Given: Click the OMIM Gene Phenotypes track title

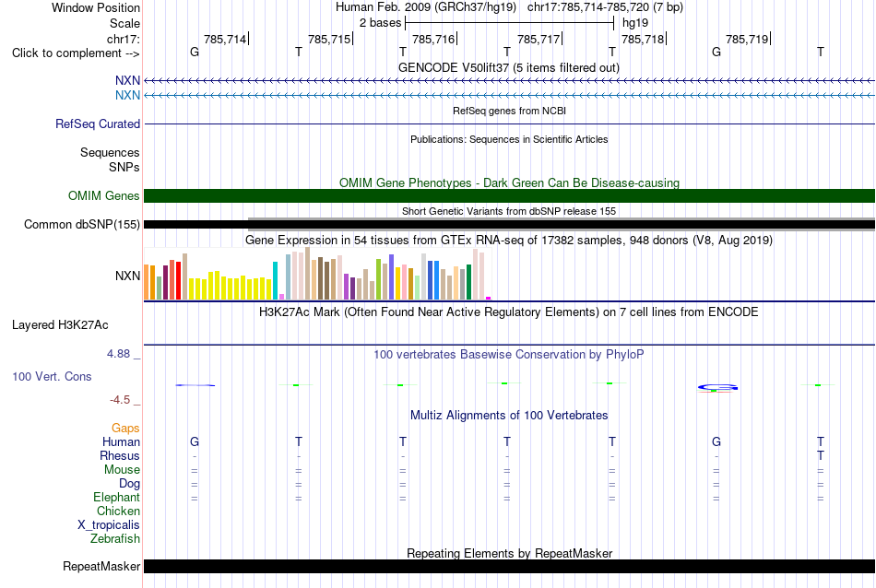Looking at the screenshot, I should coord(509,182).
